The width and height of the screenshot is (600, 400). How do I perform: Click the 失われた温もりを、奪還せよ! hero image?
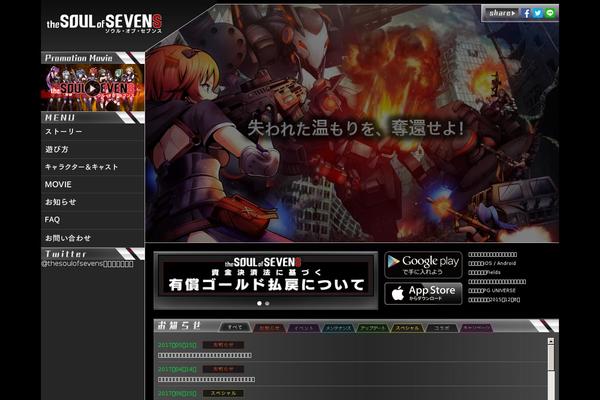point(352,123)
